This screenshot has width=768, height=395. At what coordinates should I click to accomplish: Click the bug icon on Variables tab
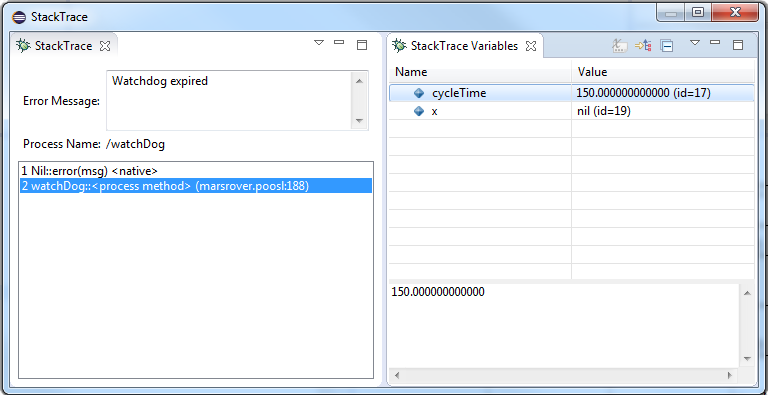400,46
